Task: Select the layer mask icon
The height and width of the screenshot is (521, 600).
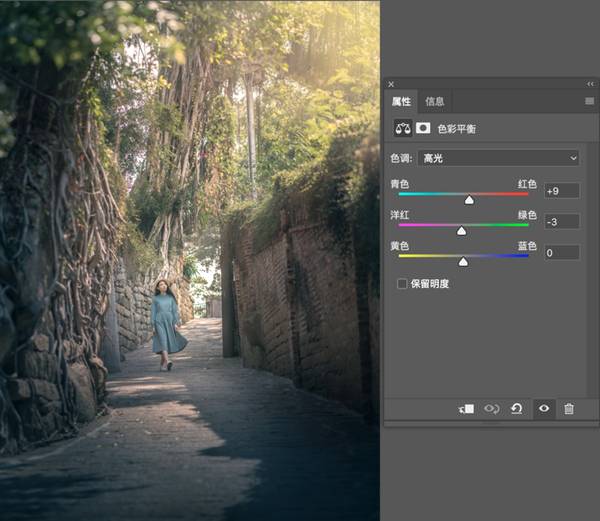Action: click(x=423, y=128)
